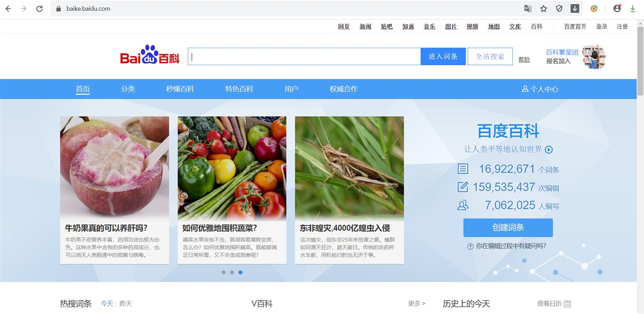The width and height of the screenshot is (644, 314).
Task: Switch to the 秒懂百科 tab
Action: (x=180, y=89)
